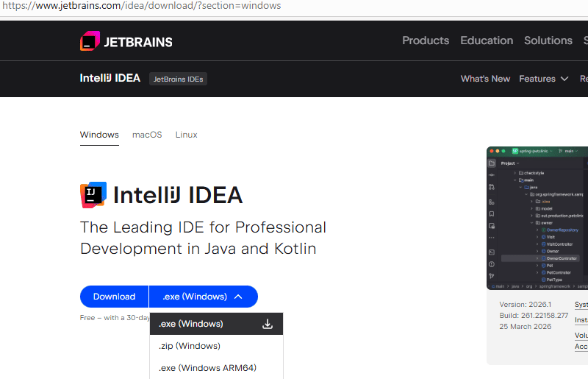Click the large IntelliJ IDEA heading
This screenshot has width=588, height=379.
click(178, 195)
